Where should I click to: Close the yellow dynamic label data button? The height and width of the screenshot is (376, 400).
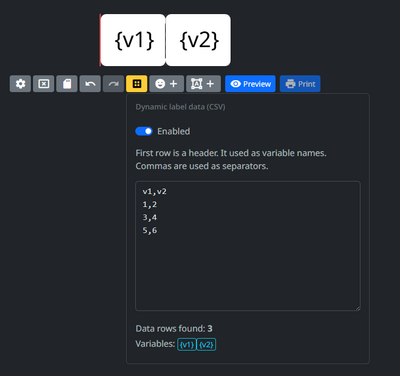coord(137,84)
